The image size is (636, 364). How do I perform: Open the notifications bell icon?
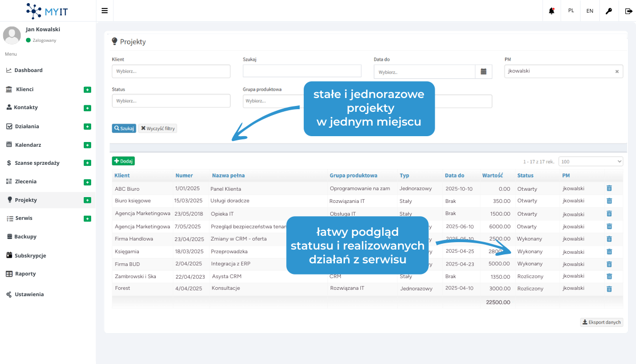(x=552, y=11)
